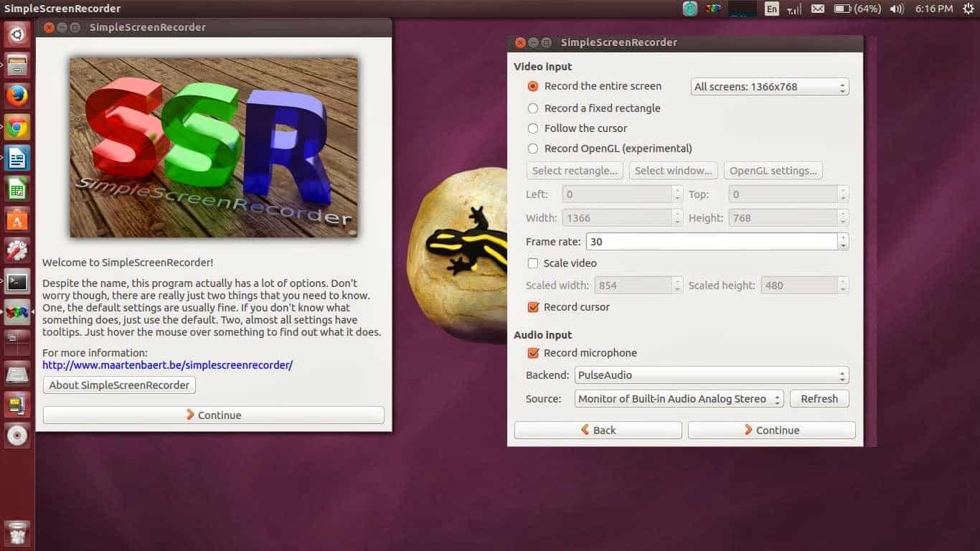Continue from the welcome window
Viewport: 980px width, 551px height.
click(x=214, y=415)
